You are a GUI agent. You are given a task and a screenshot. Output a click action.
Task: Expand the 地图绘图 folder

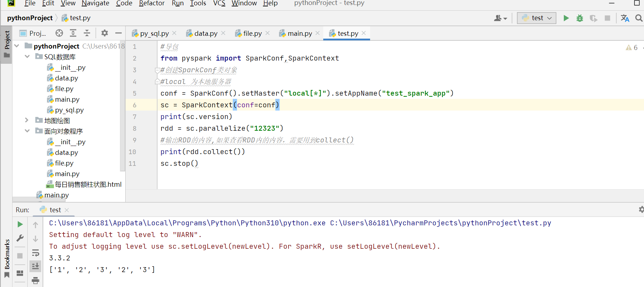pyautogui.click(x=27, y=120)
